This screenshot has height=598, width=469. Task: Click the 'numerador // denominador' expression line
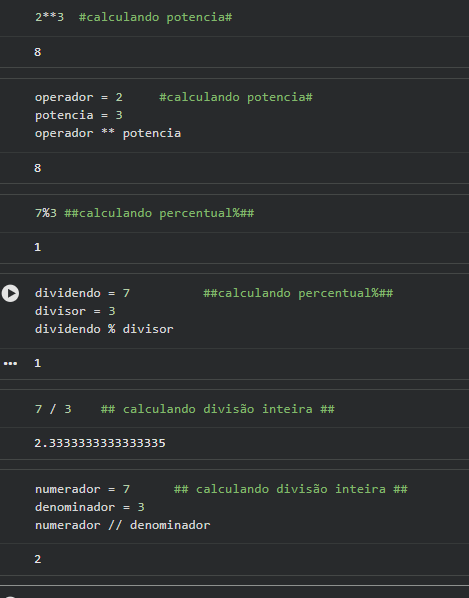point(122,525)
